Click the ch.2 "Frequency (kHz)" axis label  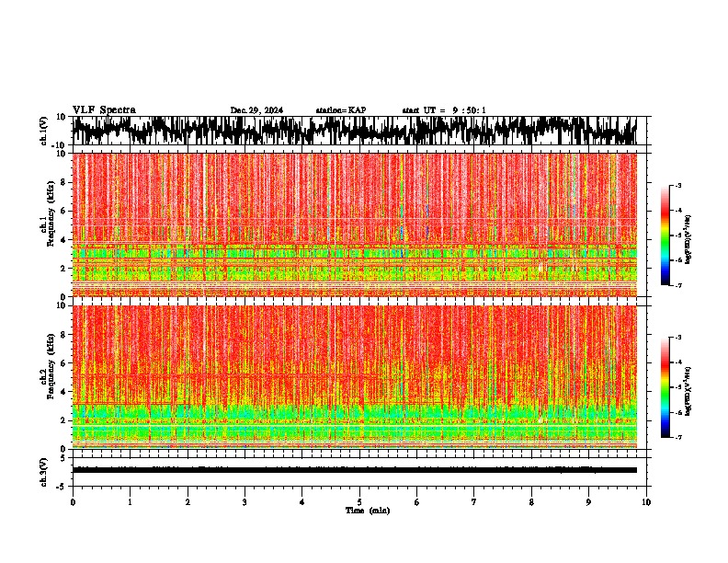[x=51, y=366]
